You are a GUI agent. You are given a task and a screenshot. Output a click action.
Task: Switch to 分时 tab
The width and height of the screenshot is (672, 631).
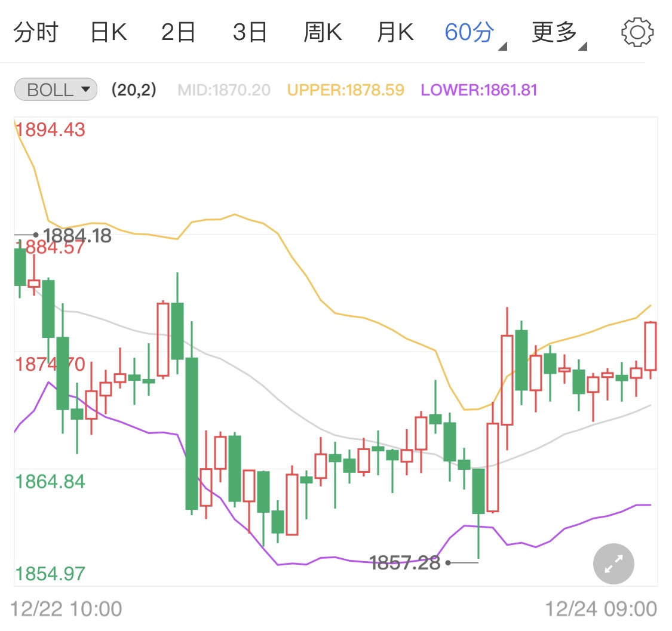pyautogui.click(x=36, y=32)
